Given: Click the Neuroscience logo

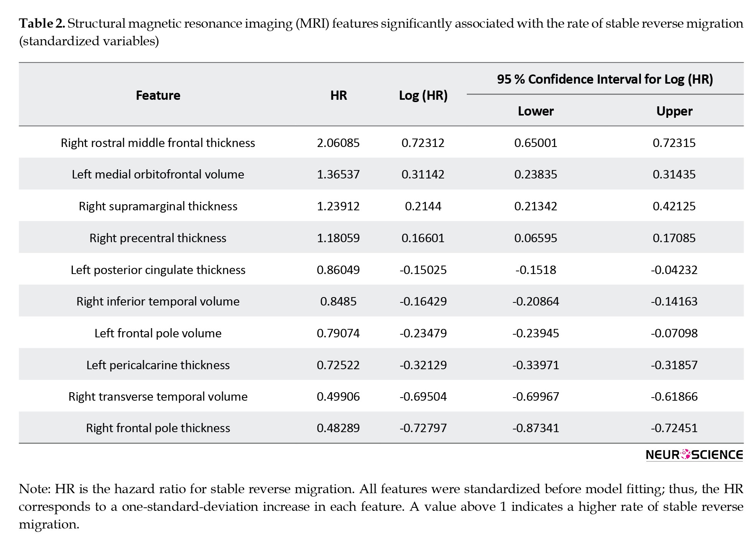Looking at the screenshot, I should (694, 455).
